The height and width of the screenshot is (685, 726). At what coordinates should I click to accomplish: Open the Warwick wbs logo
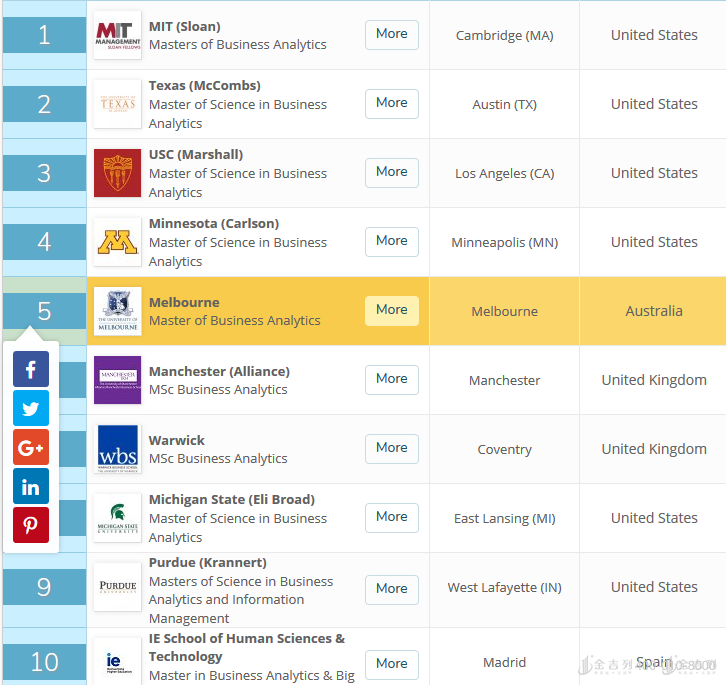pos(118,449)
